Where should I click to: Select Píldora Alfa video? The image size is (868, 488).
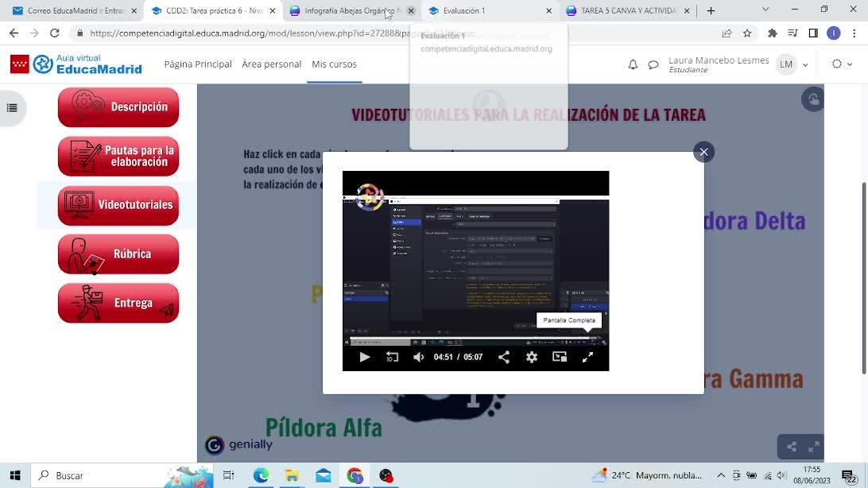(x=324, y=428)
